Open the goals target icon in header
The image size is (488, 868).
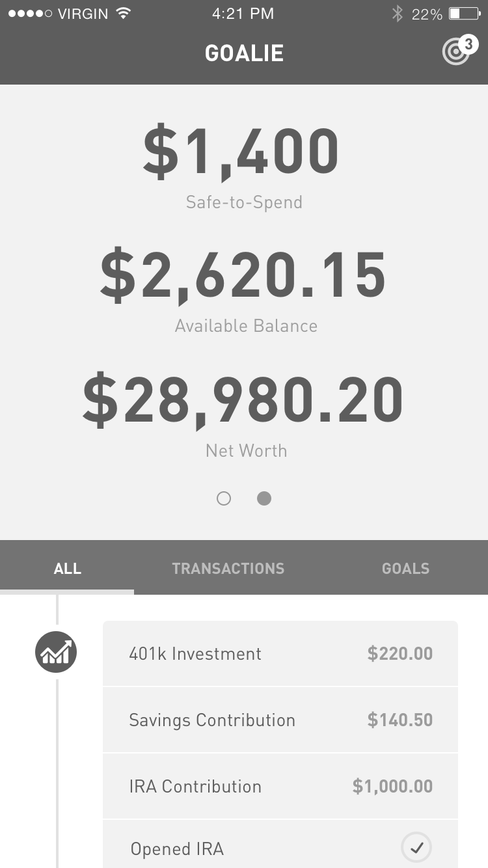(455, 53)
